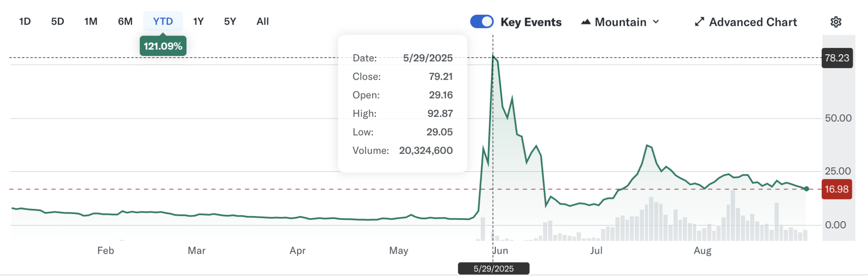868x280 pixels.
Task: Select the 5D range tab
Action: coord(58,21)
